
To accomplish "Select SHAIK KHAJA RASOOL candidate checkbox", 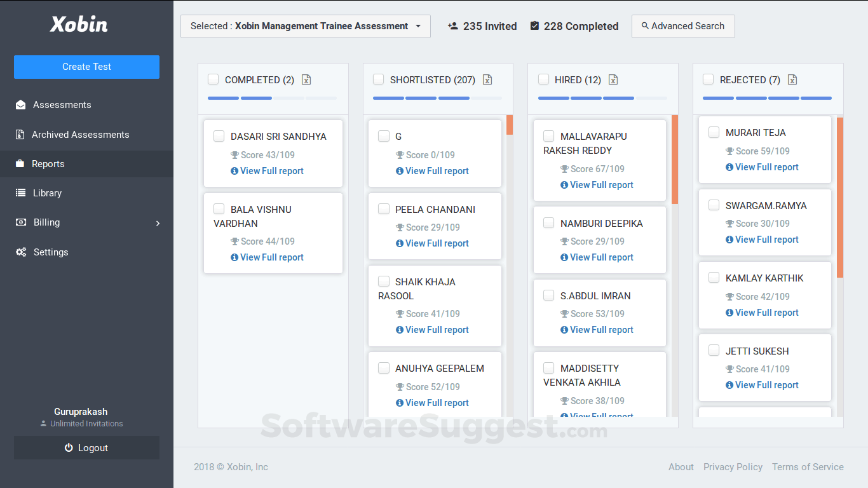I will 384,281.
